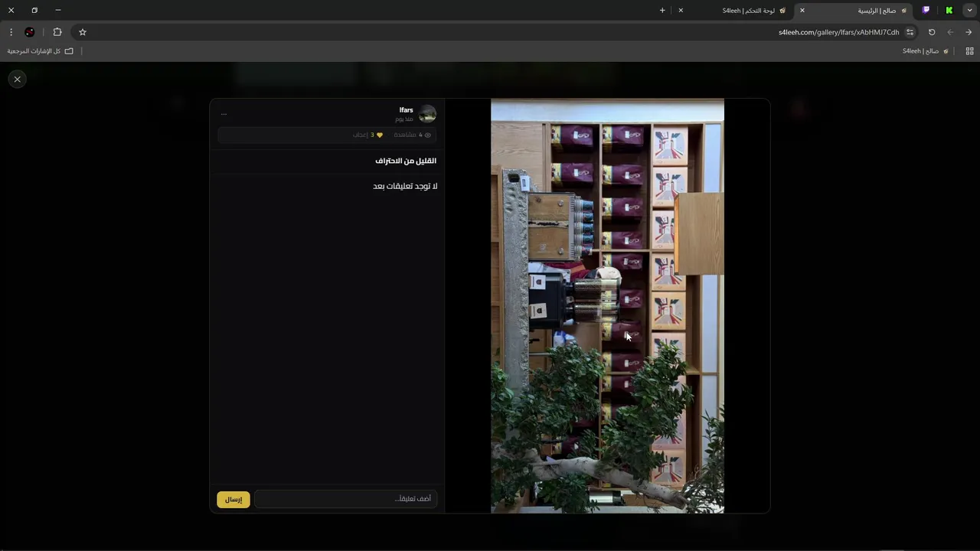Image resolution: width=980 pixels, height=551 pixels.
Task: Minimize the browser window
Action: pyautogui.click(x=58, y=10)
